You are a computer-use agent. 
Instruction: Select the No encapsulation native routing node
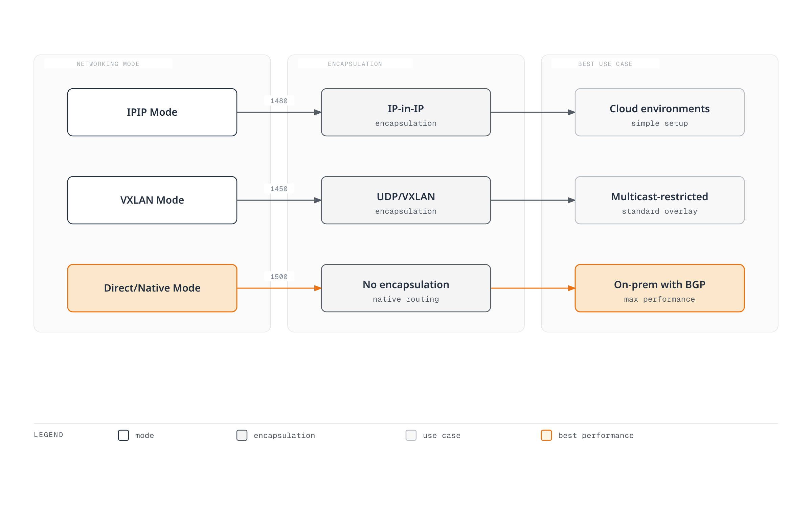tap(406, 288)
